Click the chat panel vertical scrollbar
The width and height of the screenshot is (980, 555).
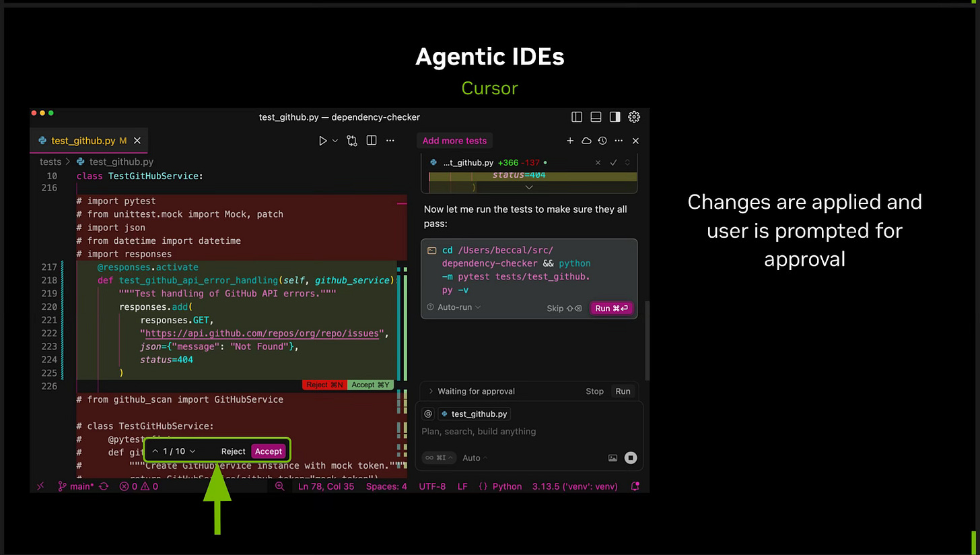pyautogui.click(x=647, y=340)
